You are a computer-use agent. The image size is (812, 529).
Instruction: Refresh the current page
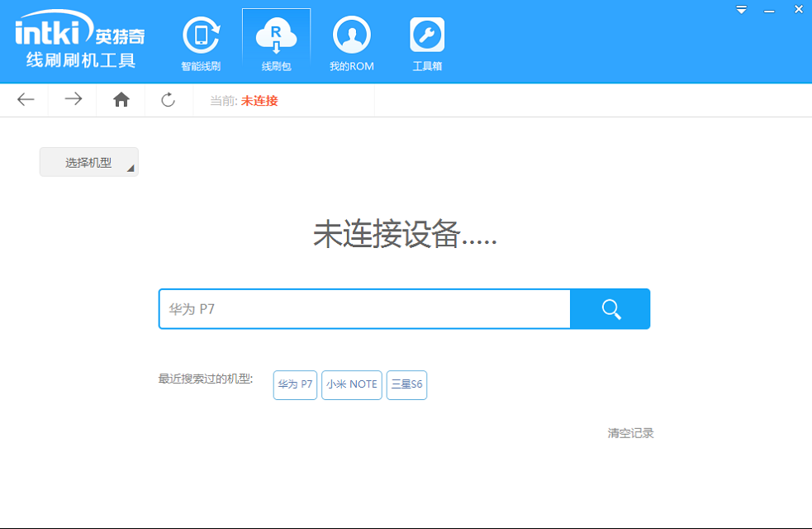pyautogui.click(x=168, y=99)
